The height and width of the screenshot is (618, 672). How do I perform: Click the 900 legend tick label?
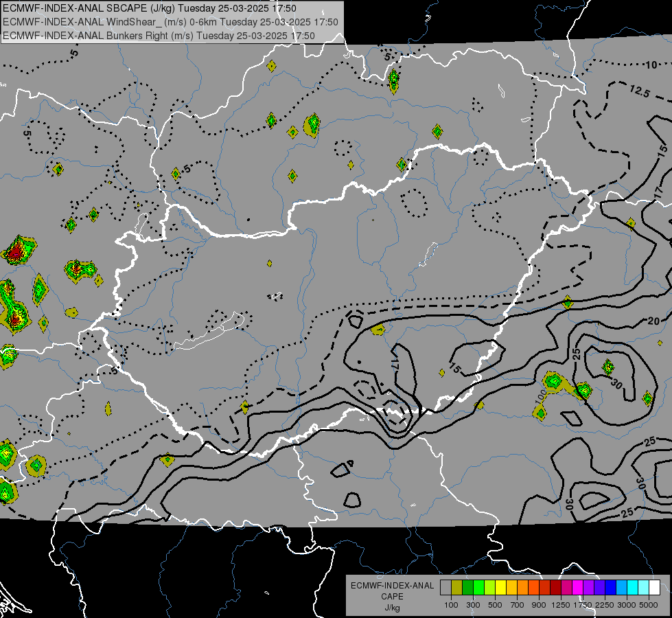tap(539, 605)
